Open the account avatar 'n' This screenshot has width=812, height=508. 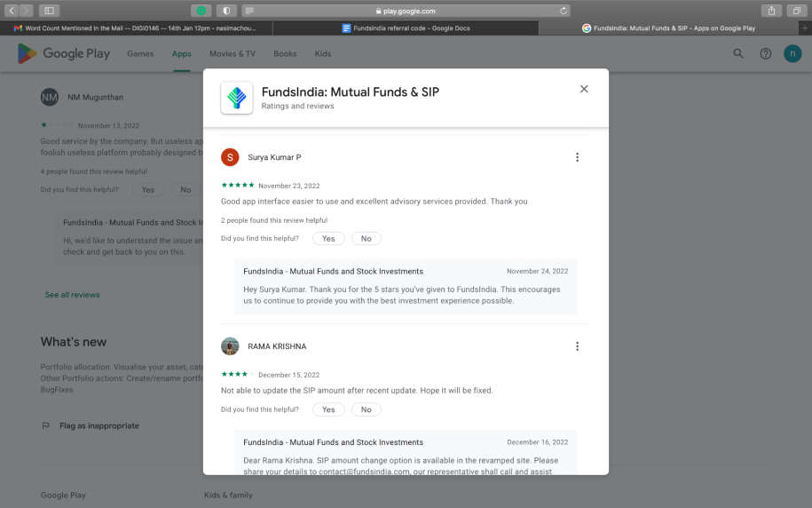792,53
